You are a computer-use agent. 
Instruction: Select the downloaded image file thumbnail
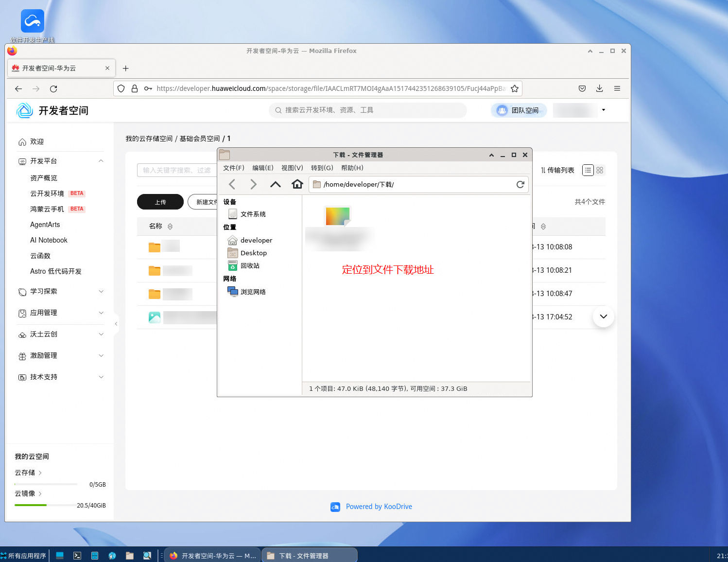pos(338,216)
